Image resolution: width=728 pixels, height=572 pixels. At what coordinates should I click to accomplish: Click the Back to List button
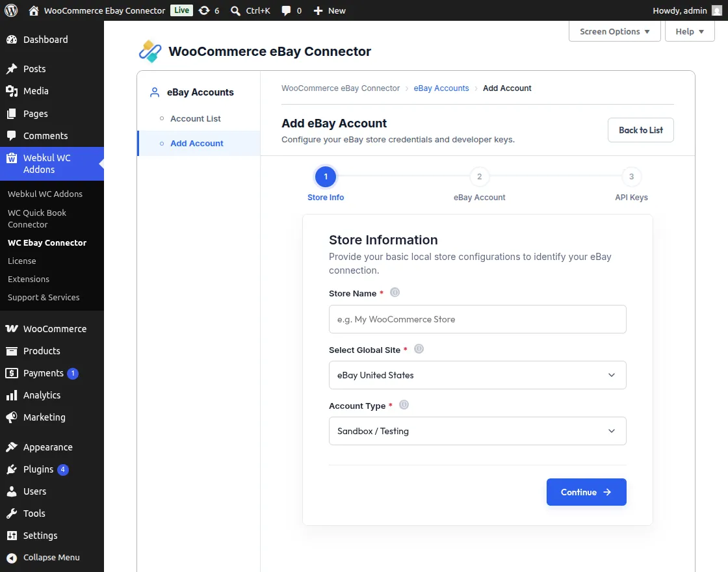pos(641,130)
